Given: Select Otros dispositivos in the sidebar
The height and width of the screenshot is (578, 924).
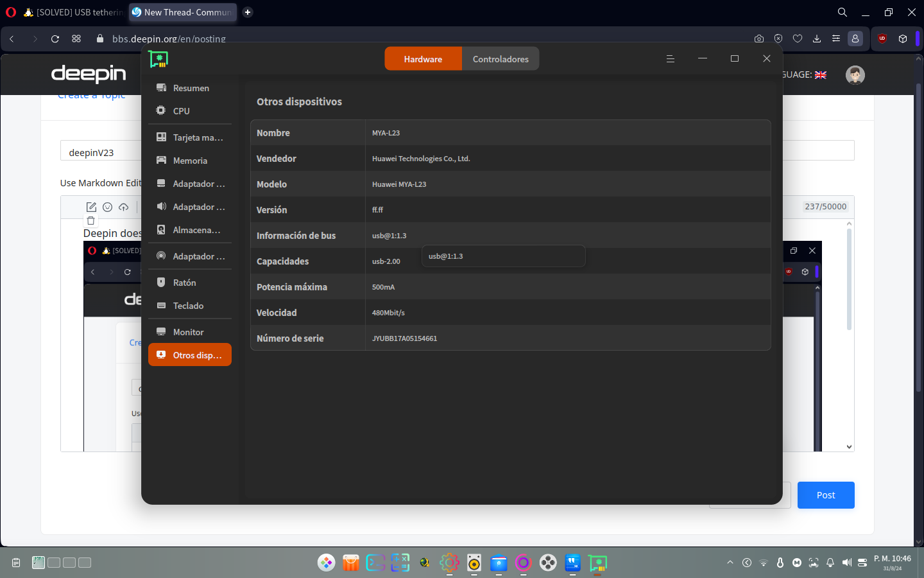Looking at the screenshot, I should pyautogui.click(x=190, y=355).
